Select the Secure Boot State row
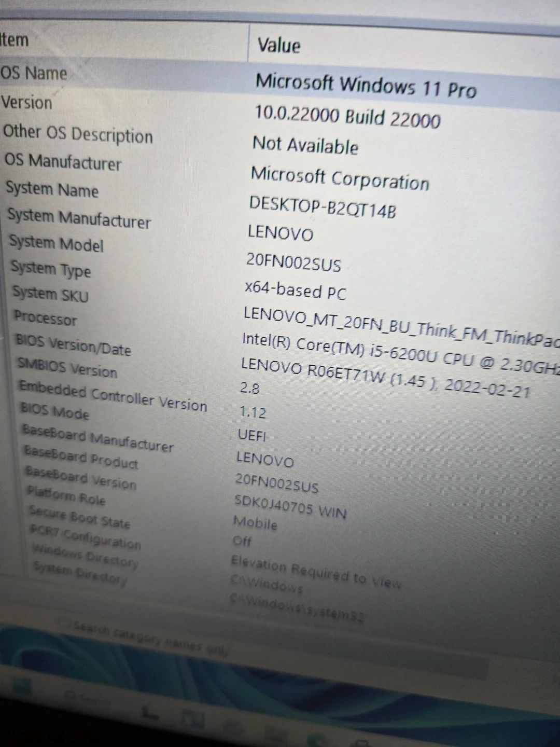560x747 pixels. coord(79,517)
